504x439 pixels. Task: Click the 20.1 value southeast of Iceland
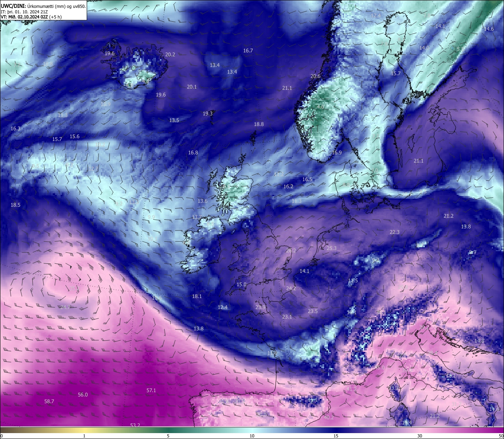(x=192, y=87)
